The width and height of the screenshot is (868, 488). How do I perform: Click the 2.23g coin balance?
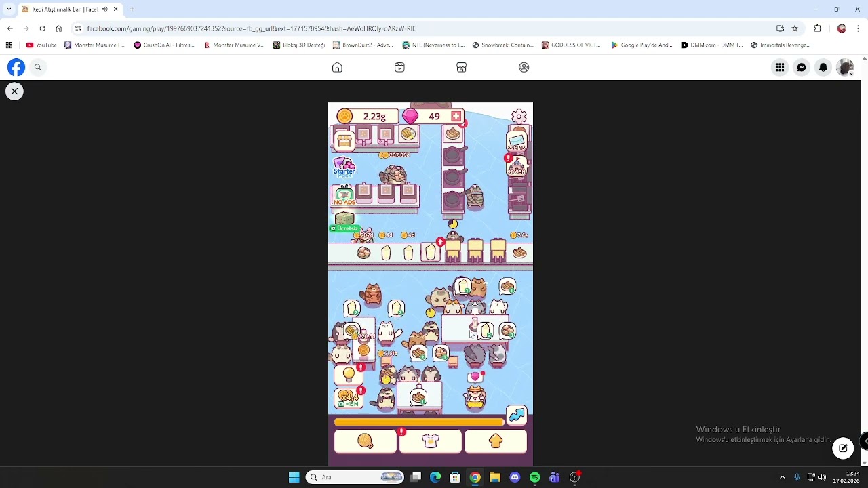coord(374,117)
